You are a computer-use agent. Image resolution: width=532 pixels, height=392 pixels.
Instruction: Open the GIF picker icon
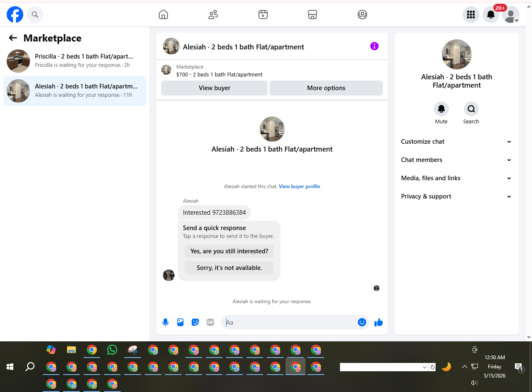click(x=210, y=322)
